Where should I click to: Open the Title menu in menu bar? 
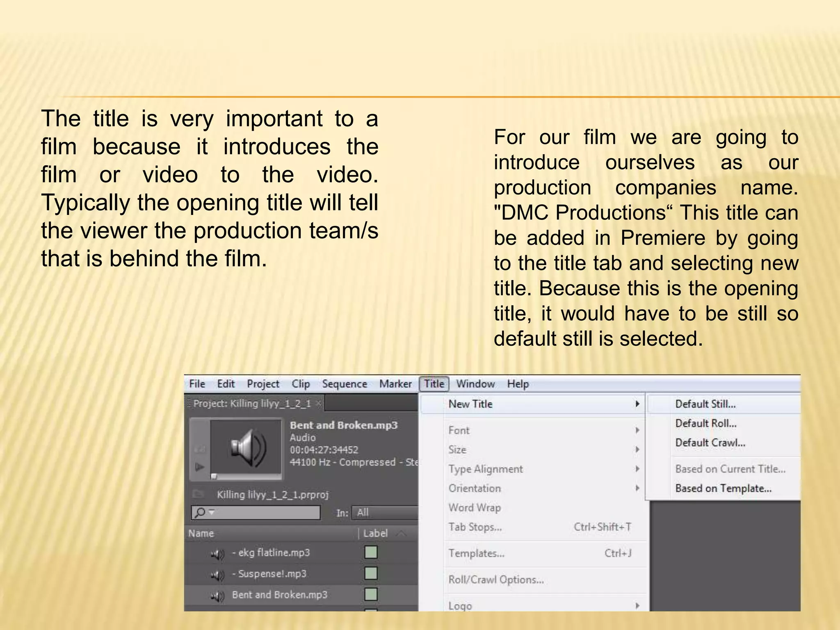(x=434, y=384)
